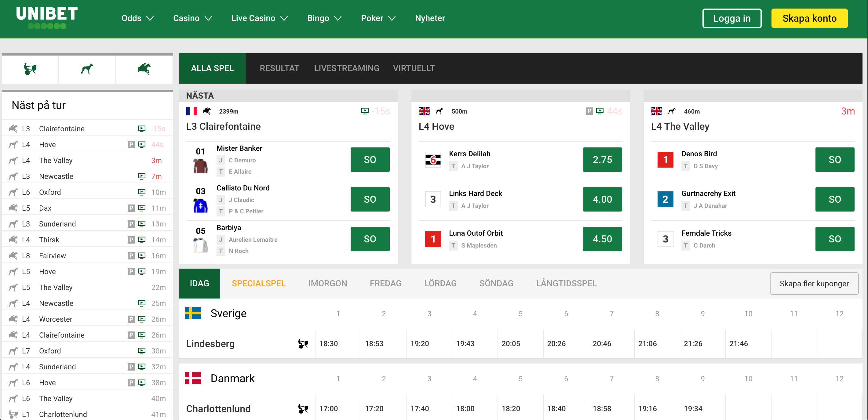
Task: Select the FREDAG tab
Action: pyautogui.click(x=385, y=284)
